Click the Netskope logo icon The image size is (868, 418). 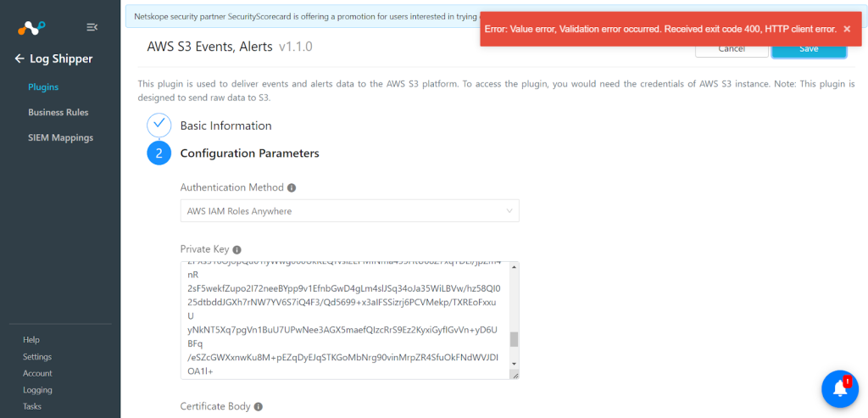31,27
